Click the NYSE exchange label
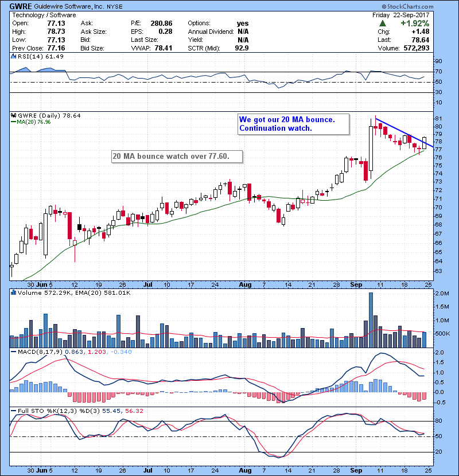459x476 pixels. (x=115, y=7)
